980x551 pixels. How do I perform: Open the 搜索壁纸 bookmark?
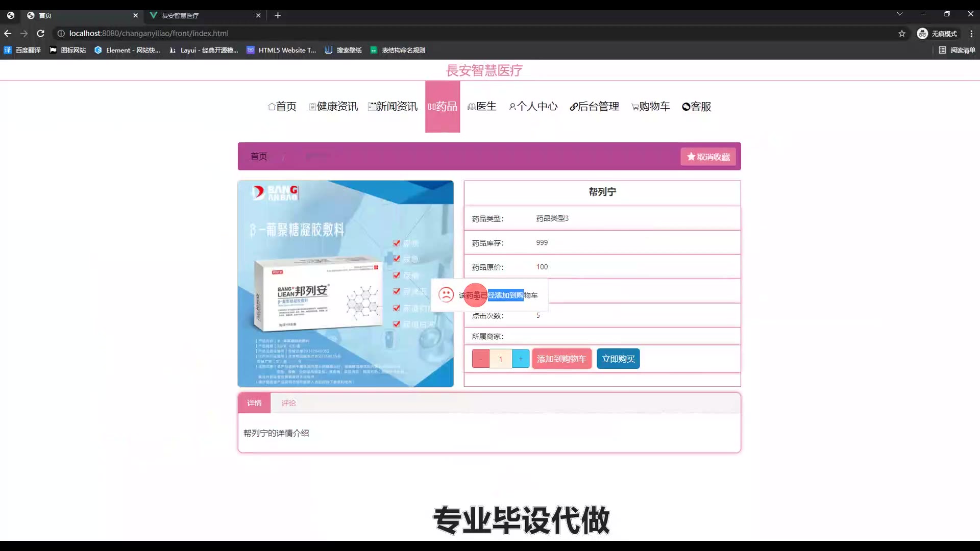(x=343, y=50)
